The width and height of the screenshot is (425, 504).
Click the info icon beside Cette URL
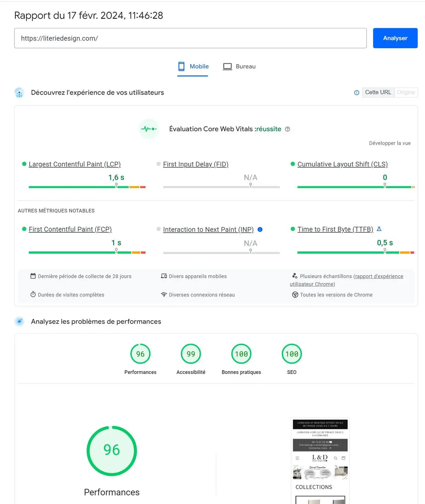[x=357, y=92]
